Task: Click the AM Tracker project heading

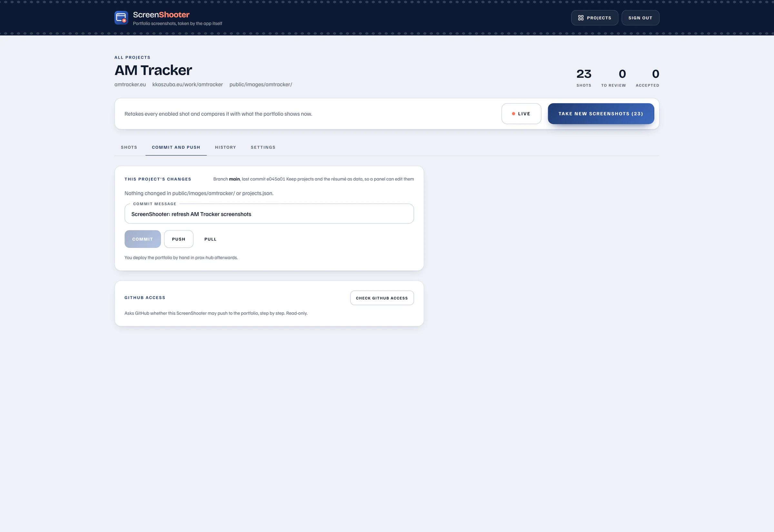Action: point(153,70)
